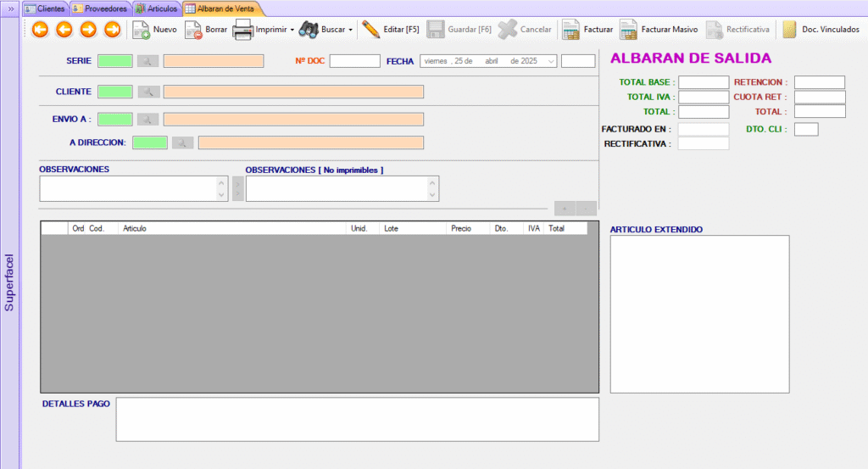
Task: Create a Rectificativa document
Action: coord(738,30)
